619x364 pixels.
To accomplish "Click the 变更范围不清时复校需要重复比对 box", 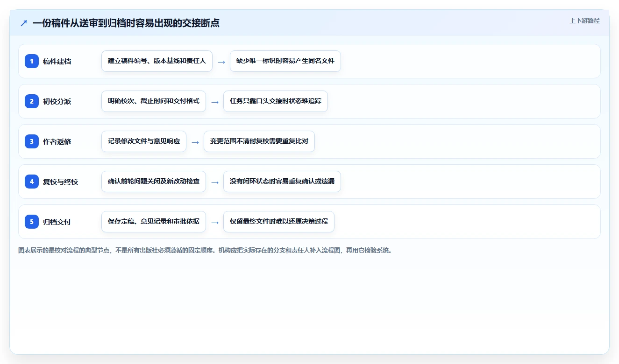I will pyautogui.click(x=259, y=141).
